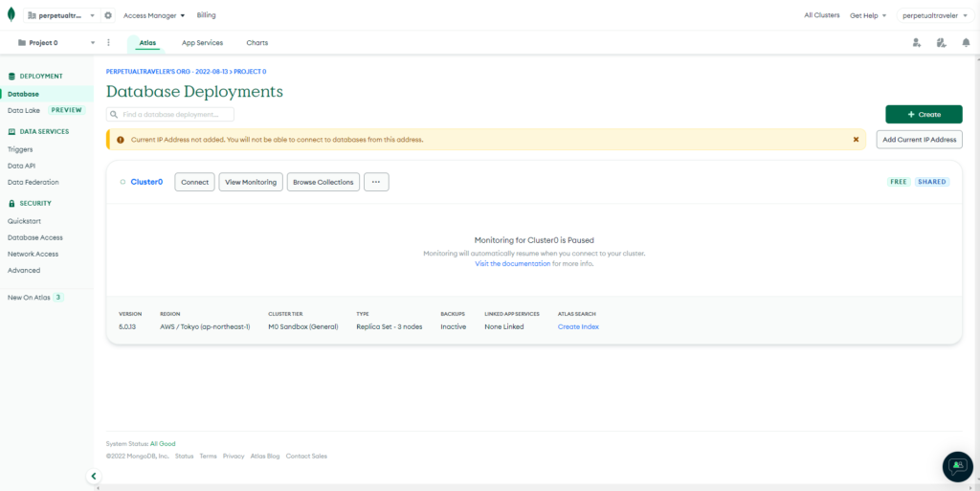Screen dimensions: 980x491
Task: Open Data Federation in the sidebar
Action: pyautogui.click(x=33, y=182)
